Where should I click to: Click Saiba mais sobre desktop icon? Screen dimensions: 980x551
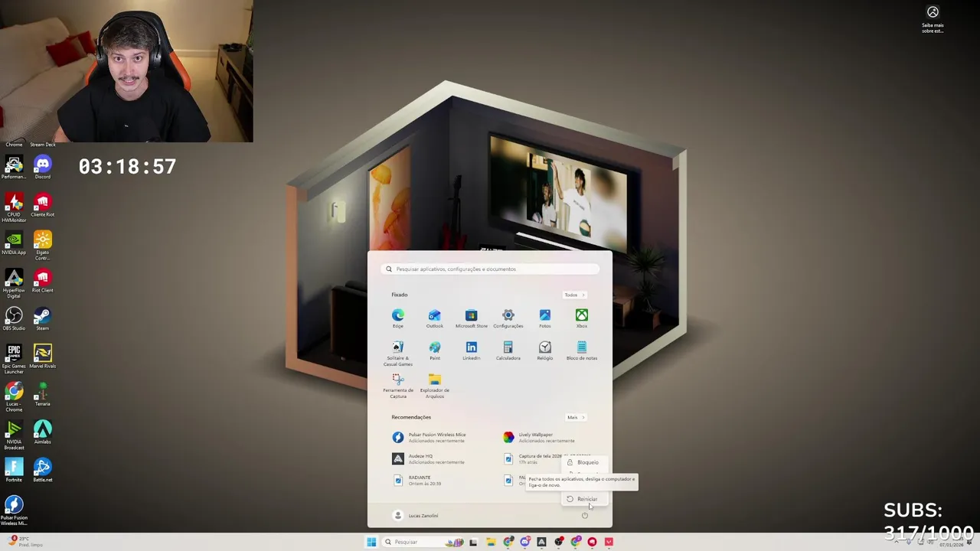[x=933, y=19]
